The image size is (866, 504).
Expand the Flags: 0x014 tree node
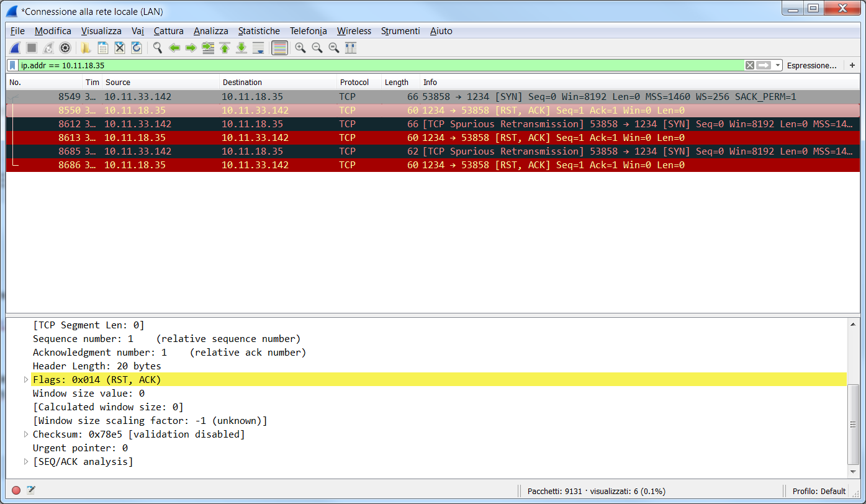point(25,379)
